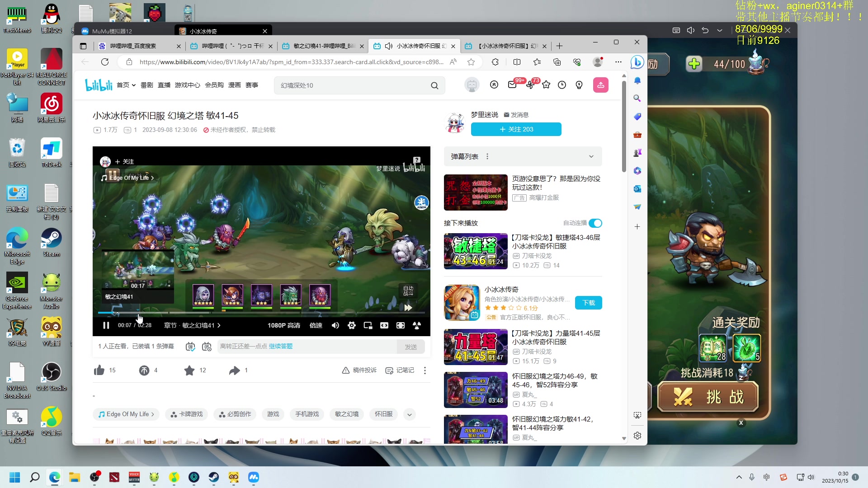Seek on the video progress bar
The image size is (868, 488).
point(261,313)
